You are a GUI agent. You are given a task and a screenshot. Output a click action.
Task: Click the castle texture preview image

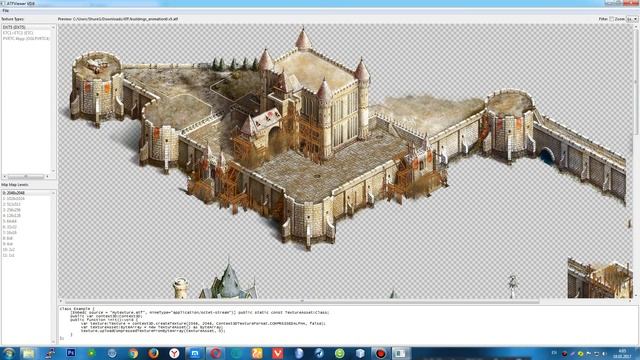345,161
